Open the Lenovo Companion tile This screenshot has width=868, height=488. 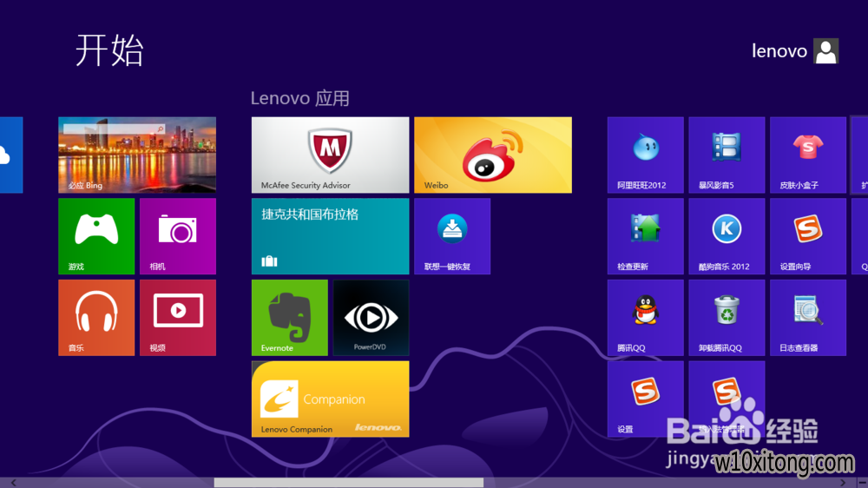331,399
